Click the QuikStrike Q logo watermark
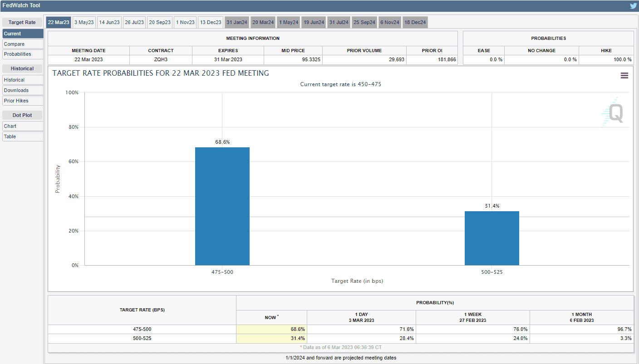Image resolution: width=639 pixels, height=364 pixels. click(614, 113)
